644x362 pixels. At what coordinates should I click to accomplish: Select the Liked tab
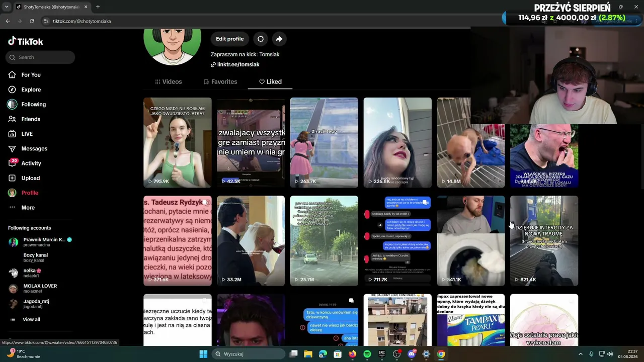click(270, 81)
